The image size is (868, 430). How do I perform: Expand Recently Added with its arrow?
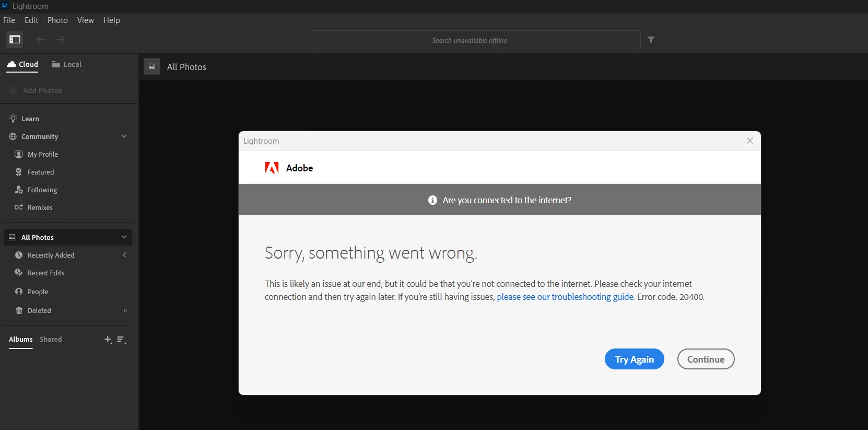click(124, 255)
